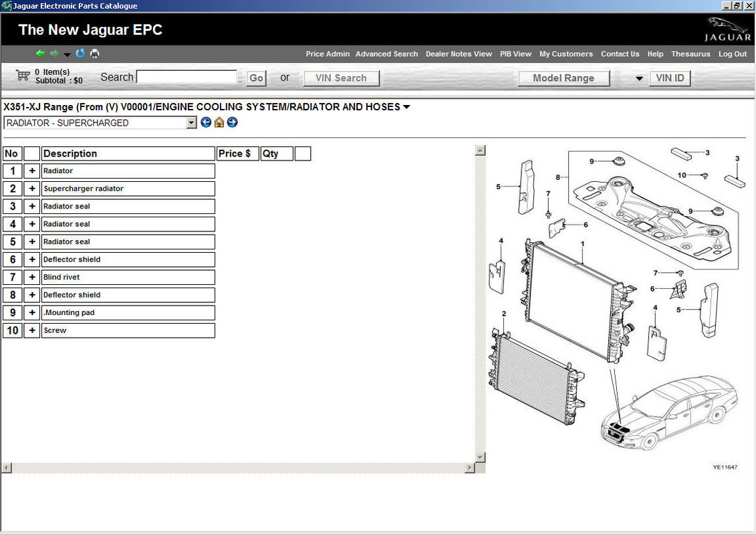Expand the Supercharger radiator row plus
This screenshot has width=756, height=535.
pos(32,189)
